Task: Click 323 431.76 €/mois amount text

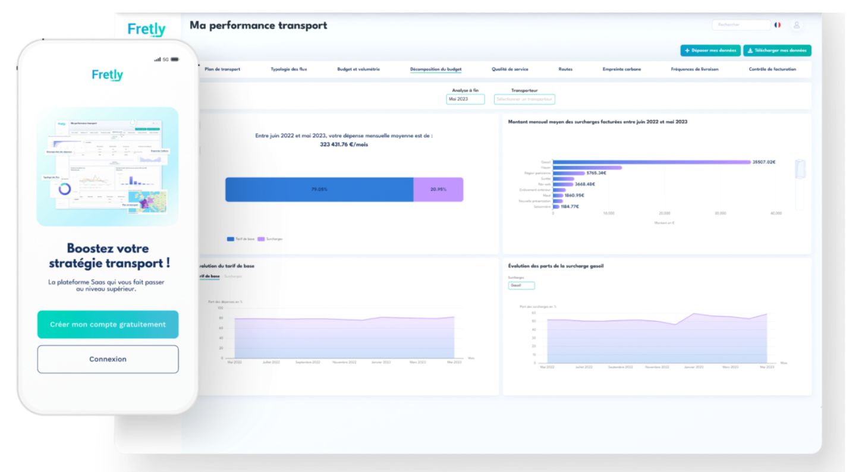Action: tap(344, 144)
